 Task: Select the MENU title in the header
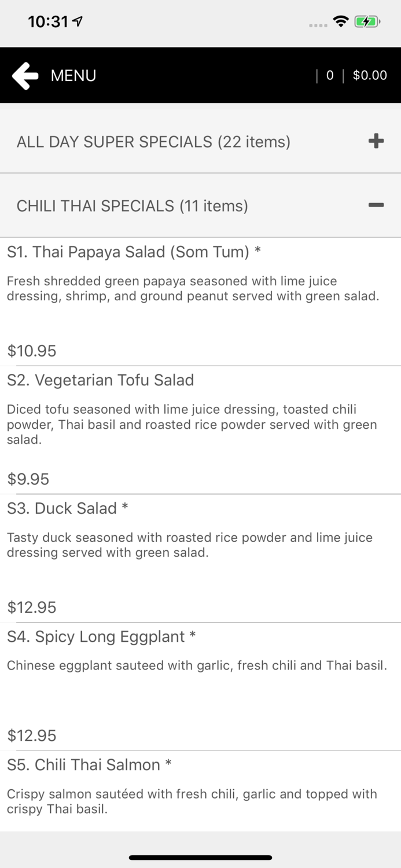pos(73,75)
